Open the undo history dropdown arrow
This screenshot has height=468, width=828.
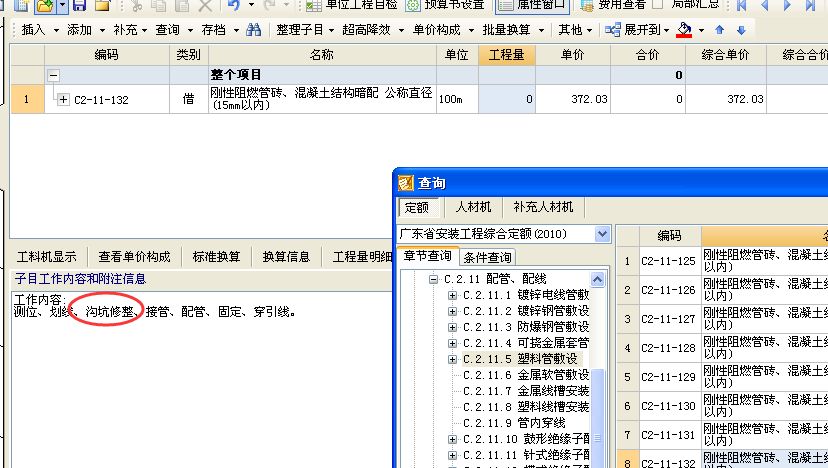[251, 5]
